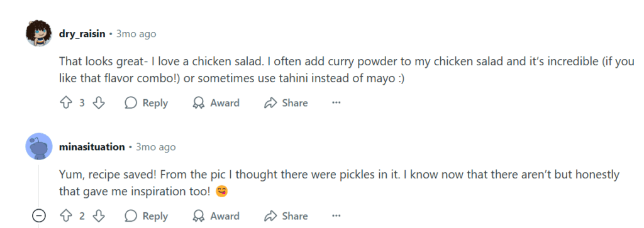Open dry_raisin's profile from username
Screen dimensions: 644x228
coord(82,34)
